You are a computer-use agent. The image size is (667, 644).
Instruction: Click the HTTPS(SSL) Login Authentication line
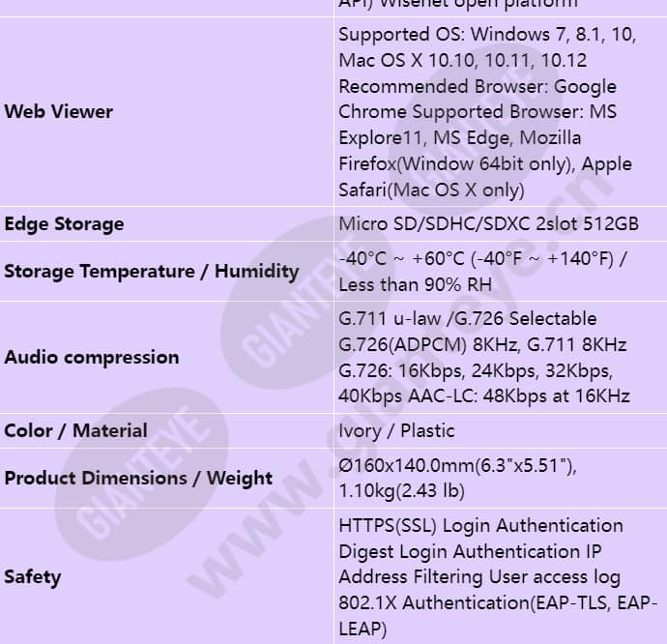(481, 526)
